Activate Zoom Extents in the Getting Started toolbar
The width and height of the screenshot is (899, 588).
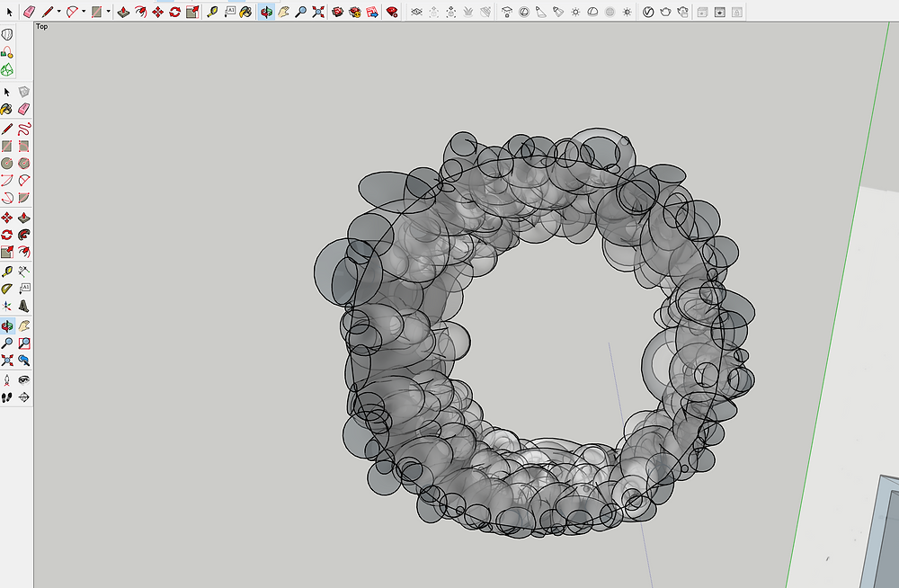pos(318,12)
